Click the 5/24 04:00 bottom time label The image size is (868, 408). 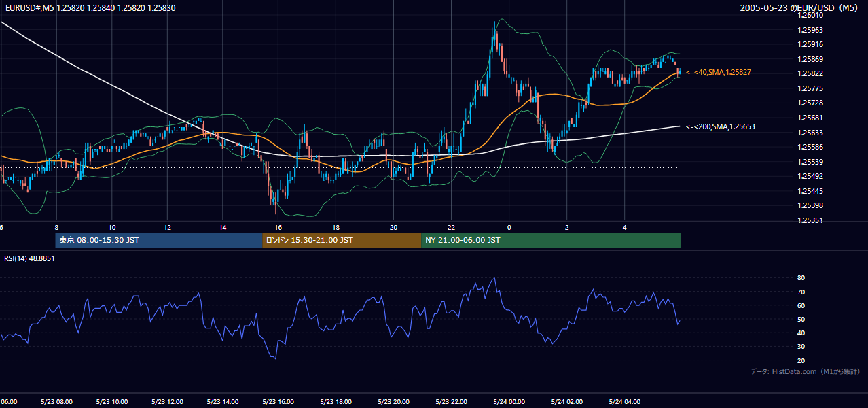pos(623,402)
